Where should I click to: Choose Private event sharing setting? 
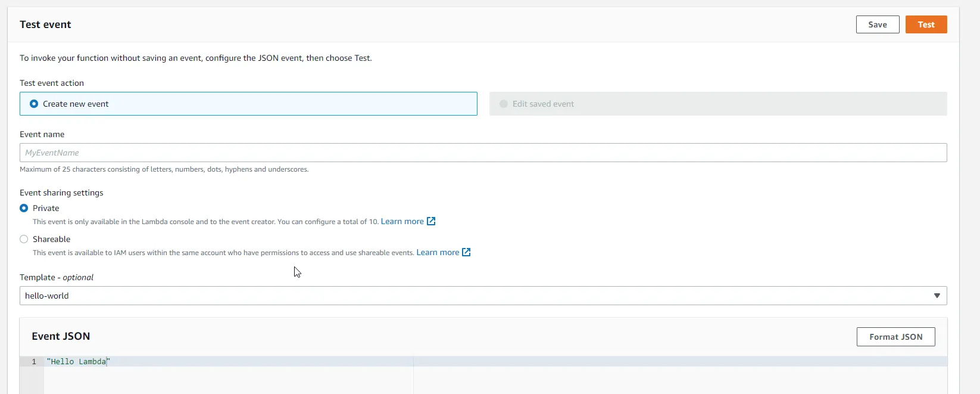(x=24, y=208)
